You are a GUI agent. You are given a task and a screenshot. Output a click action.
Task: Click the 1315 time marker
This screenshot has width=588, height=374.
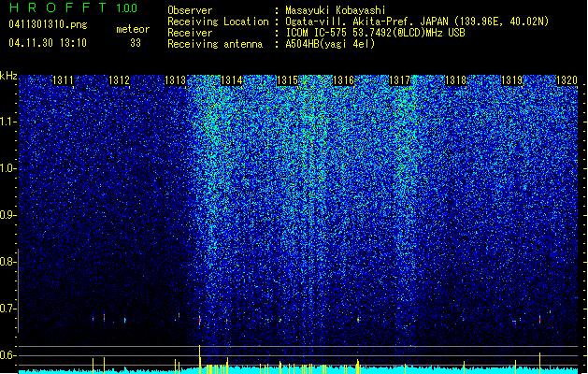click(287, 80)
